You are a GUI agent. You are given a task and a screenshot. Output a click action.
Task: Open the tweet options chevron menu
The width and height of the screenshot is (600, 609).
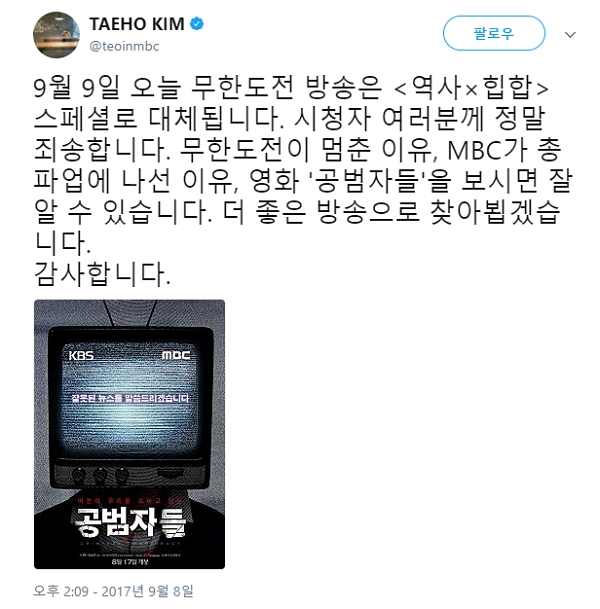pos(570,35)
